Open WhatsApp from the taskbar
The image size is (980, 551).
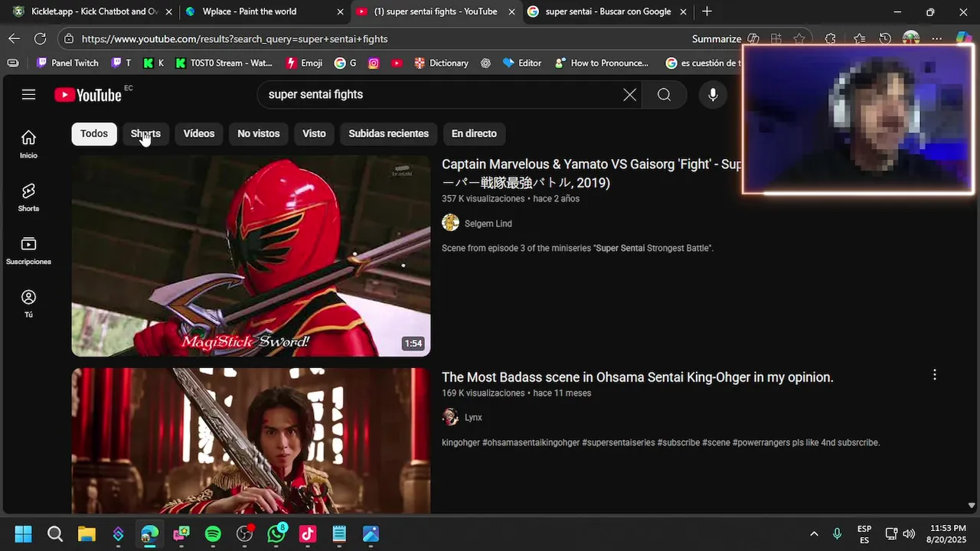[x=276, y=533]
